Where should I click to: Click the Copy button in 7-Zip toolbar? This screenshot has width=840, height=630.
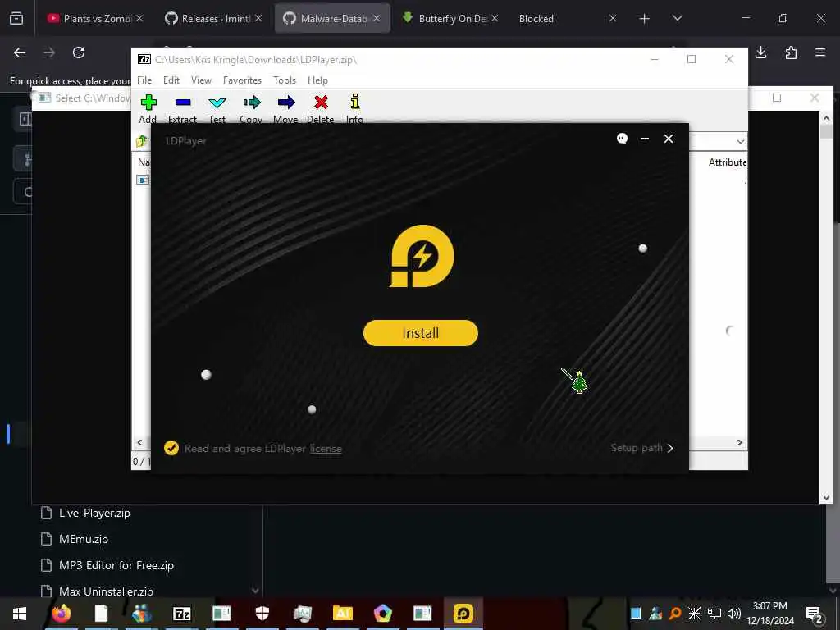[x=251, y=109]
